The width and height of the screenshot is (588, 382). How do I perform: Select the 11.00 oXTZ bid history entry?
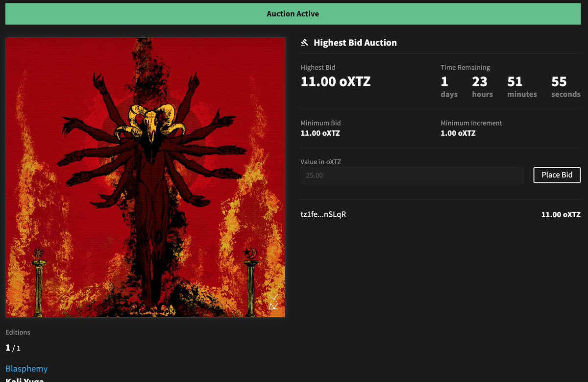pyautogui.click(x=561, y=214)
